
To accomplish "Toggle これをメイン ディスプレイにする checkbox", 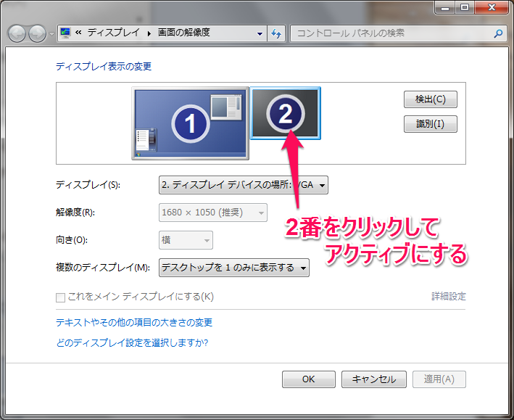I will click(60, 297).
